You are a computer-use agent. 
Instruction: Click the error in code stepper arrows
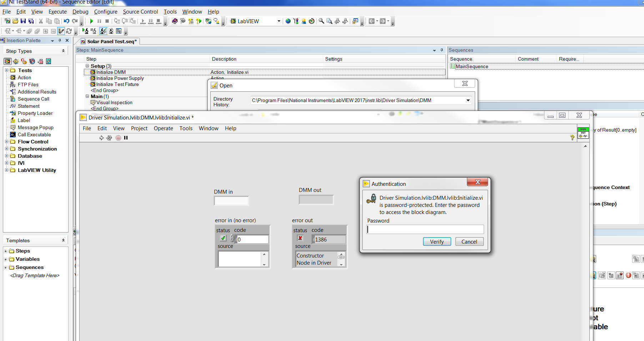(x=232, y=238)
